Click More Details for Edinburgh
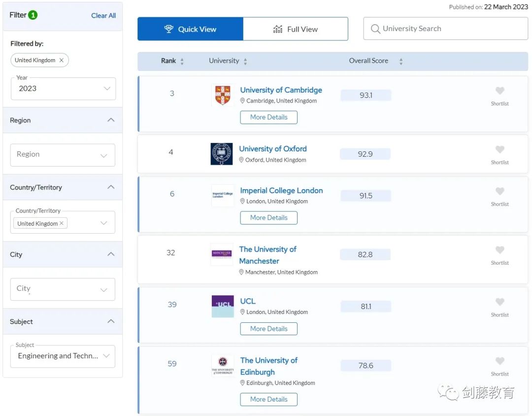The height and width of the screenshot is (416, 532). coord(269,399)
